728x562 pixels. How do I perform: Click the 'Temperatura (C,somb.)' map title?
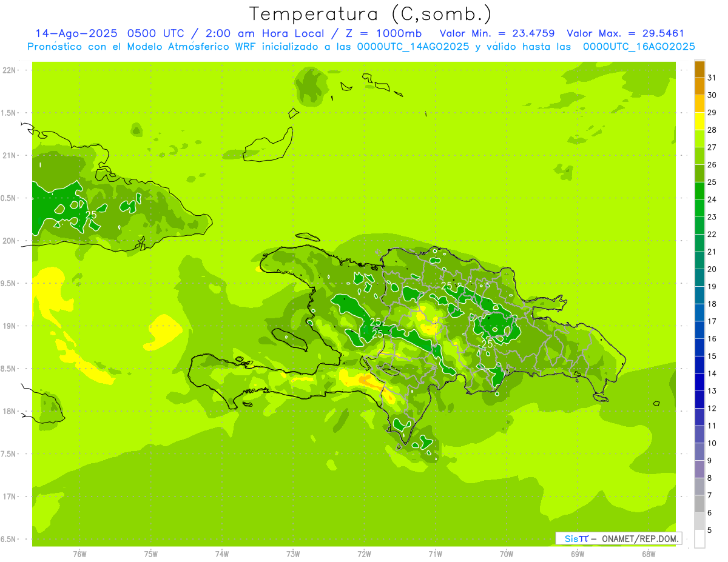[369, 14]
